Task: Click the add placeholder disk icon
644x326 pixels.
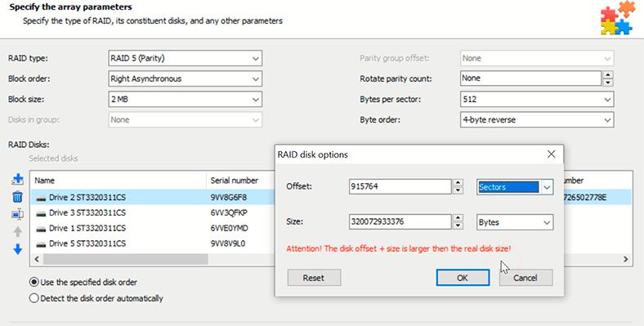Action: pyautogui.click(x=18, y=214)
